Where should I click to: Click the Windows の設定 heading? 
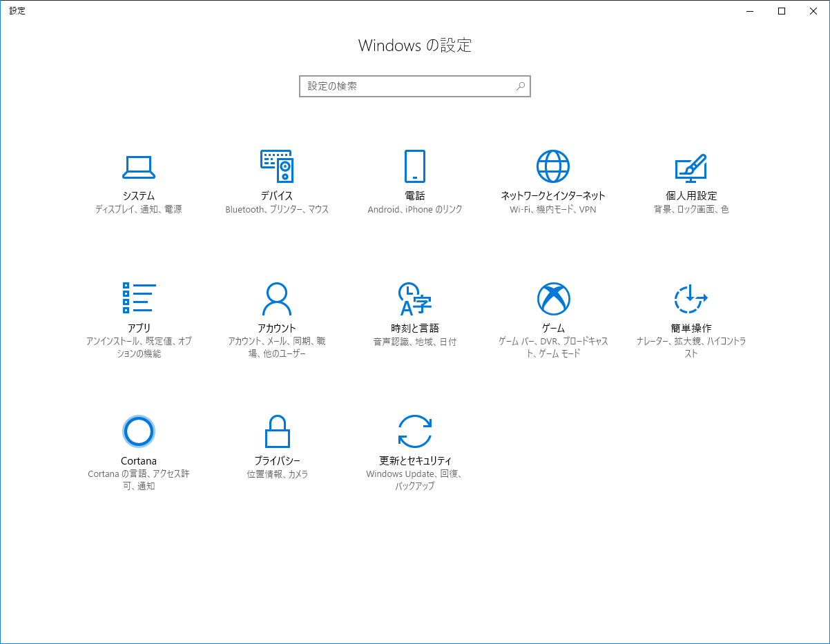414,46
